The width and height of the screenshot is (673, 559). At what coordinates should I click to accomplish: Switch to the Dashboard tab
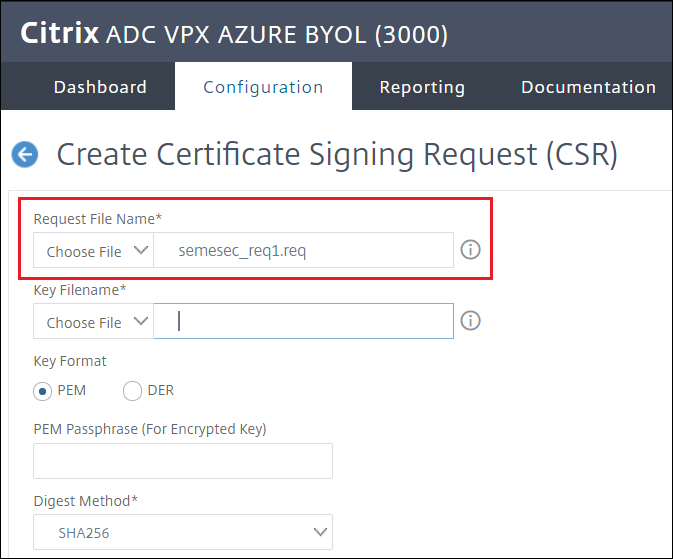[100, 87]
